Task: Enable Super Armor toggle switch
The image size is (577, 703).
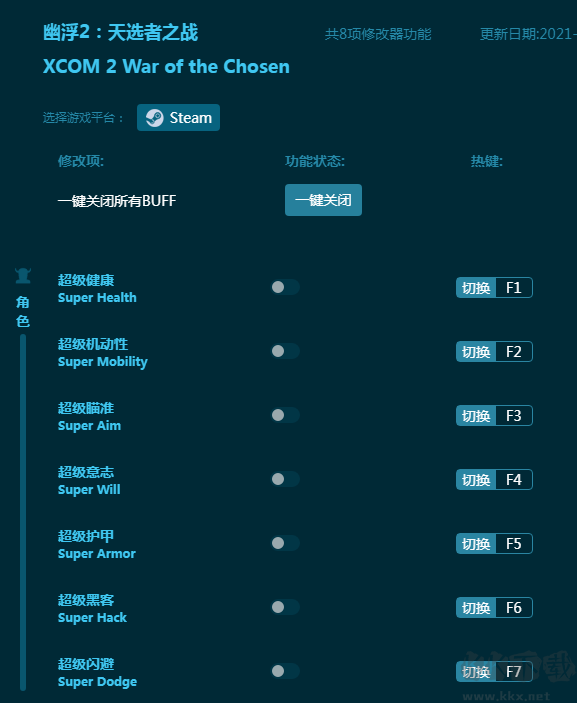Action: 285,543
